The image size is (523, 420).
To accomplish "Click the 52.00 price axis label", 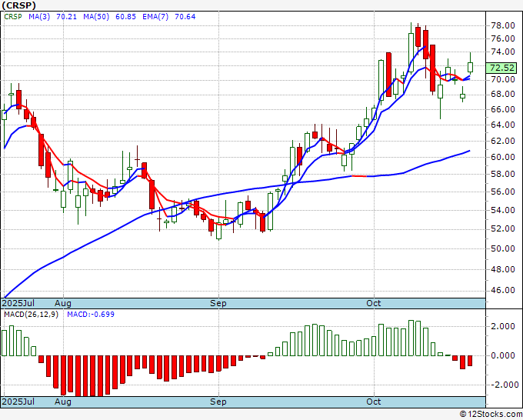I will 503,229.
